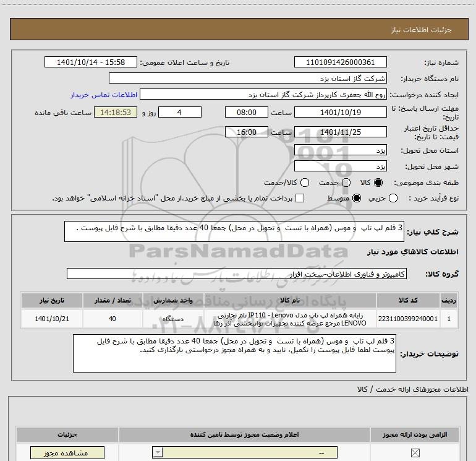This screenshot has width=476, height=461.
Task: Click the اطلاعات کالاهای مورد نیاز heading
Action: (x=413, y=252)
